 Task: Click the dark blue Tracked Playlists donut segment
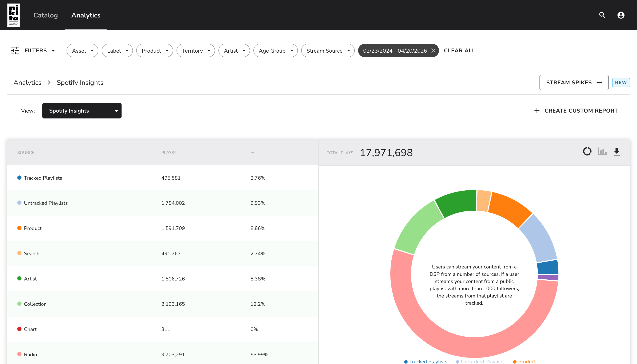pyautogui.click(x=548, y=267)
